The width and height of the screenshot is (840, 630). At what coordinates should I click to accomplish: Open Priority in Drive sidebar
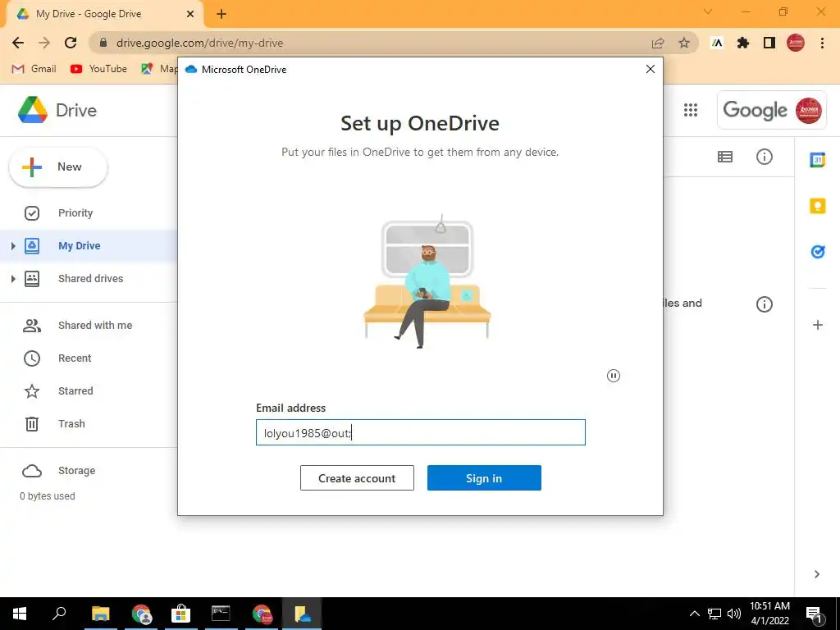[75, 213]
